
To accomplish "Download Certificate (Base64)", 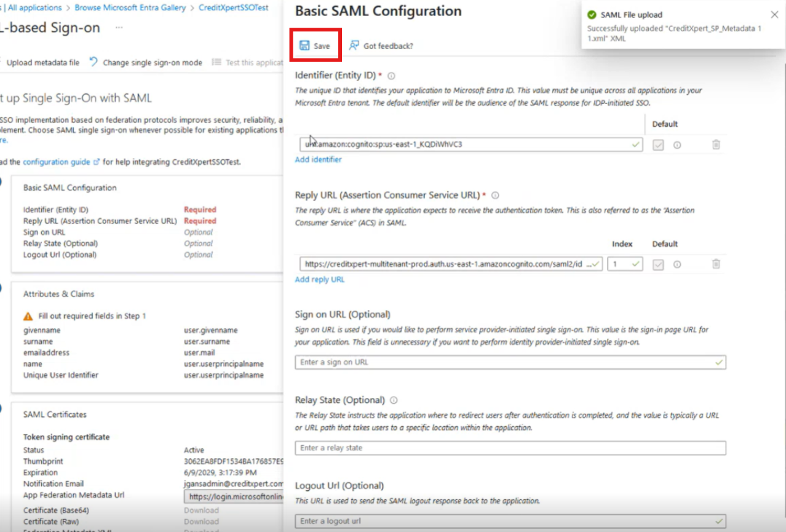I will (x=201, y=510).
